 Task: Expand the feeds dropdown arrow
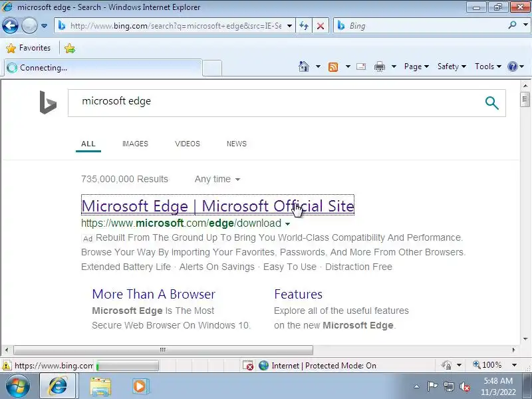tap(348, 66)
